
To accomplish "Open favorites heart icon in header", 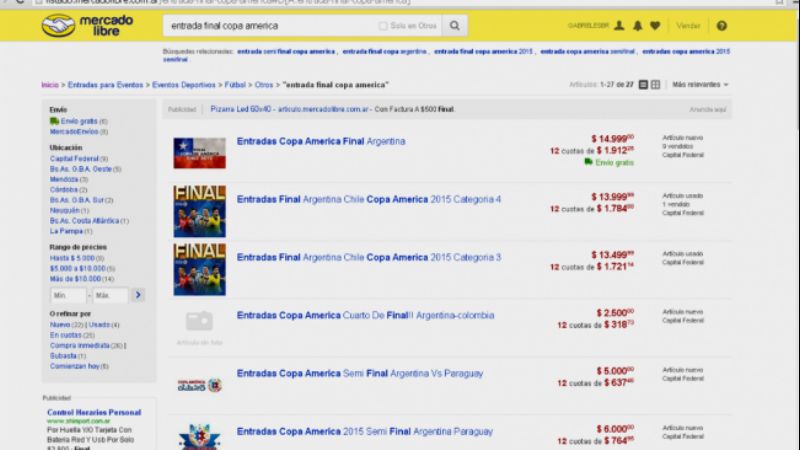I will tap(655, 26).
